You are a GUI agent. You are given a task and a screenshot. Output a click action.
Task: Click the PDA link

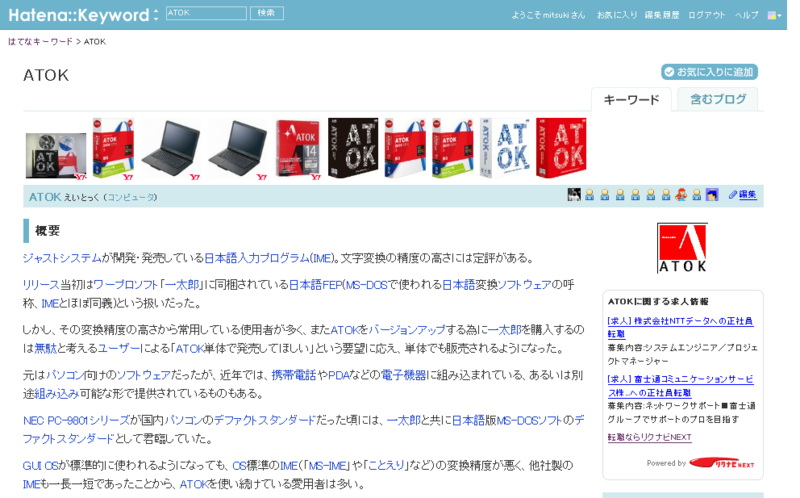[x=339, y=375]
